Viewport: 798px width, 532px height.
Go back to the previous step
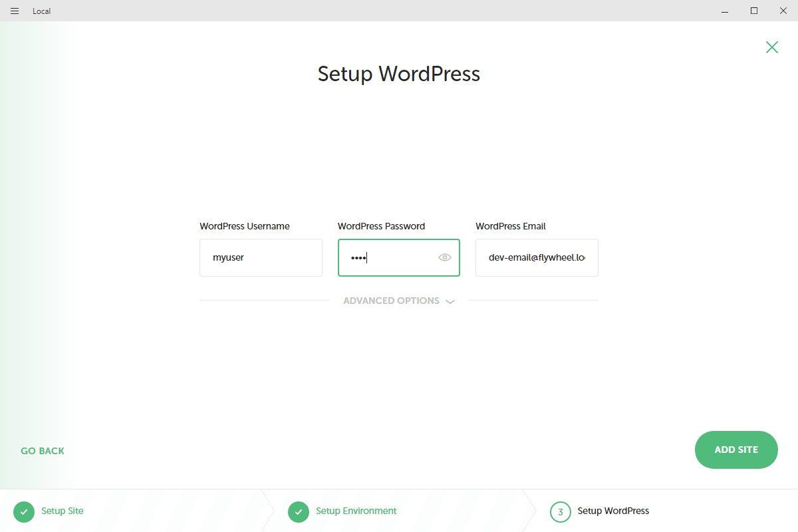[x=43, y=451]
